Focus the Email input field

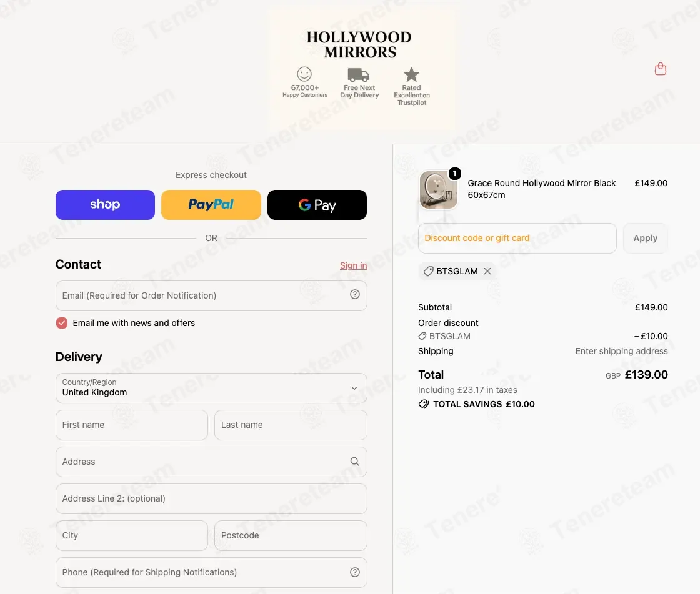[211, 295]
